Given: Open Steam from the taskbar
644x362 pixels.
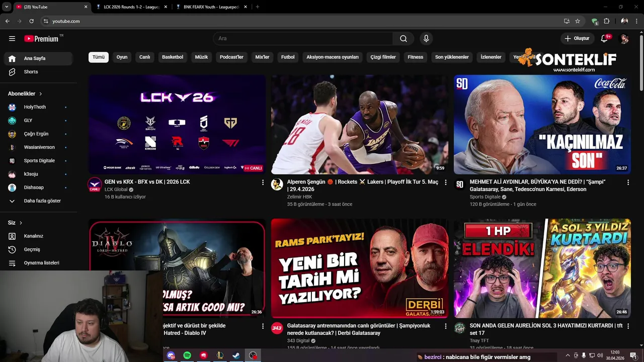Looking at the screenshot, I should pyautogui.click(x=236, y=355).
